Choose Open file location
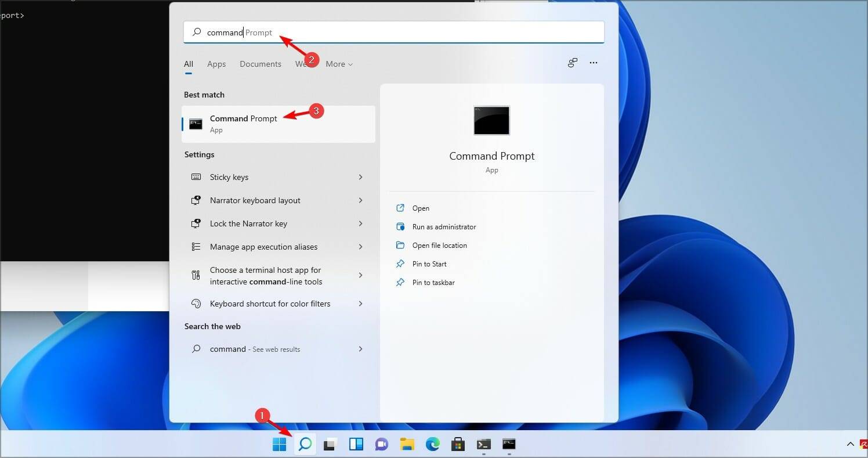The width and height of the screenshot is (868, 458). [439, 246]
